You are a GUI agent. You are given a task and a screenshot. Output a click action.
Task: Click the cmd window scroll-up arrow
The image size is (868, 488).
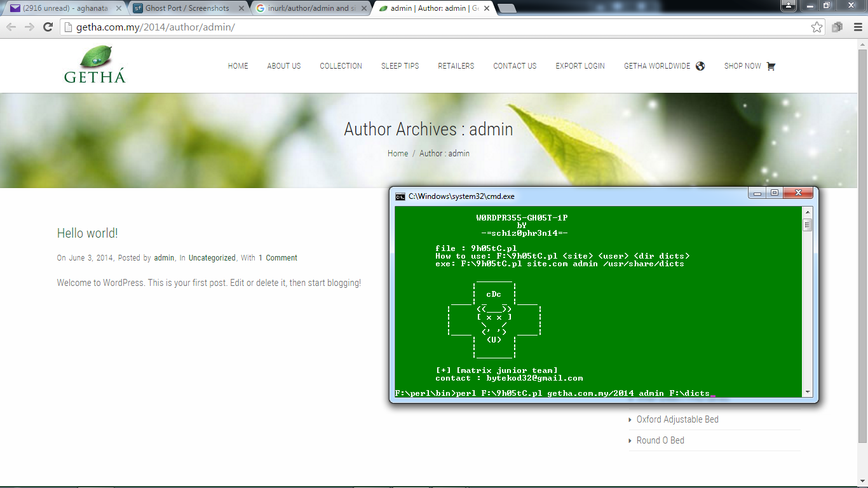click(x=808, y=212)
